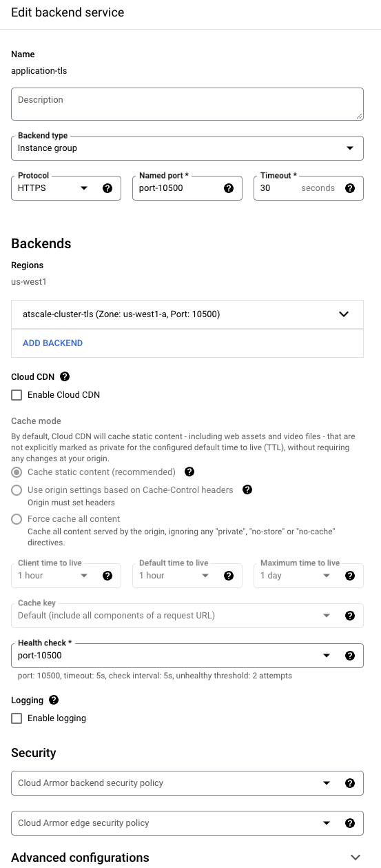
Task: Open the Backend type dropdown
Action: tap(187, 148)
